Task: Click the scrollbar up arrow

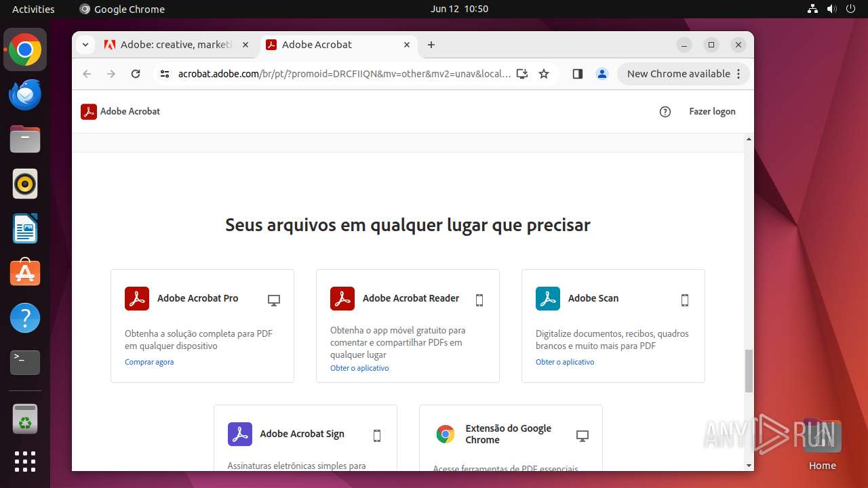Action: coord(749,139)
